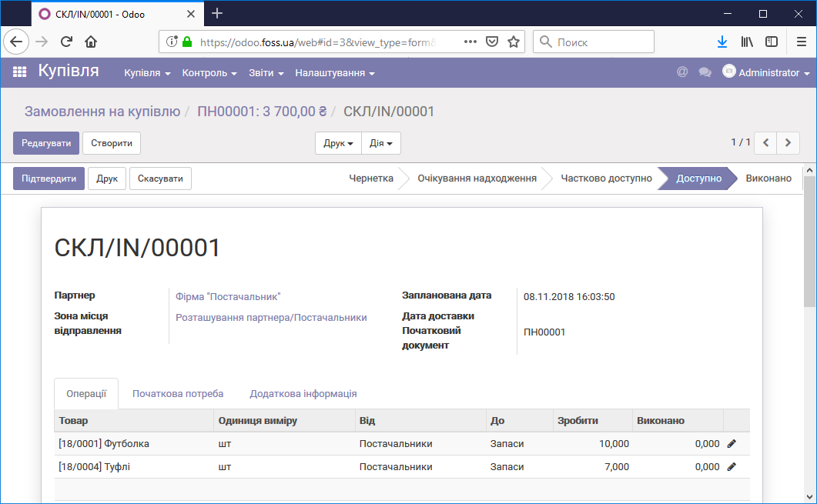Screen dimensions: 817x504
Task: Expand the Налаштування dropdown menu
Action: pos(335,73)
